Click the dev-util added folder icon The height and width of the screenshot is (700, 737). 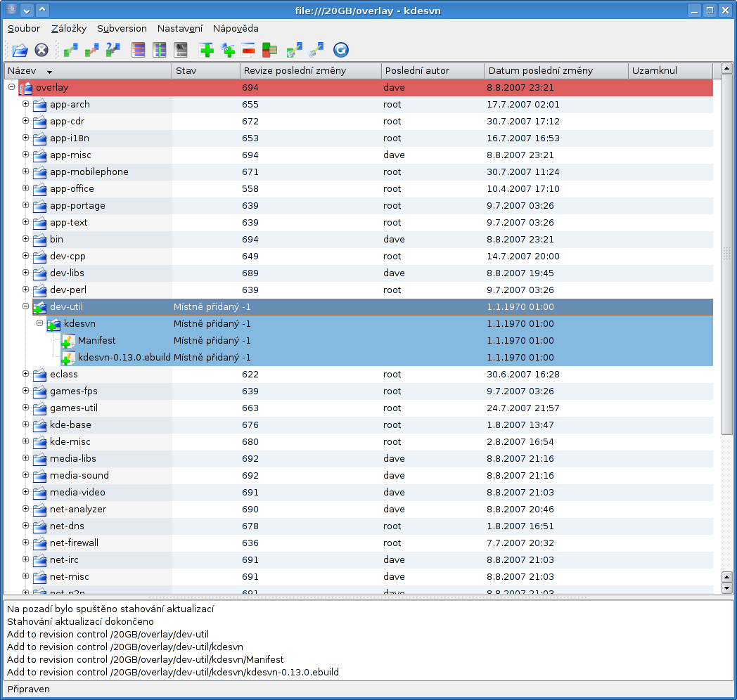click(39, 307)
